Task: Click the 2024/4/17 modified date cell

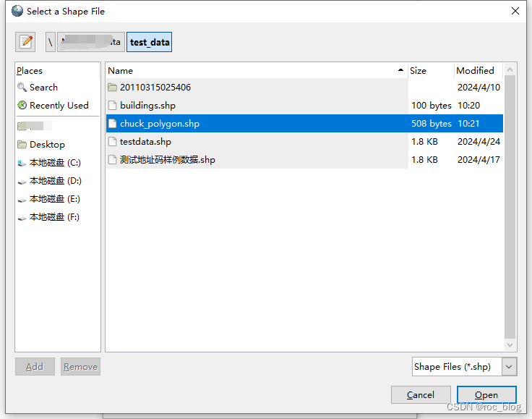Action: 479,160
